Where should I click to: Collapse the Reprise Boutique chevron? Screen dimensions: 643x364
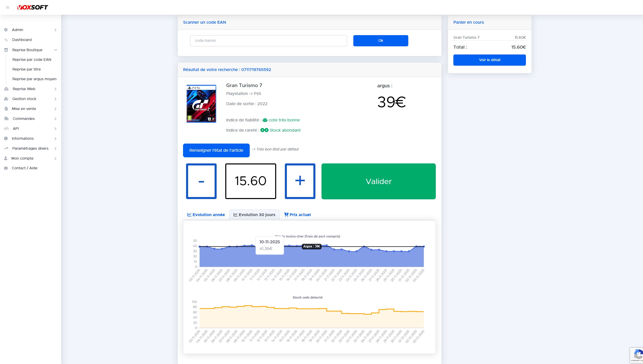coord(55,50)
